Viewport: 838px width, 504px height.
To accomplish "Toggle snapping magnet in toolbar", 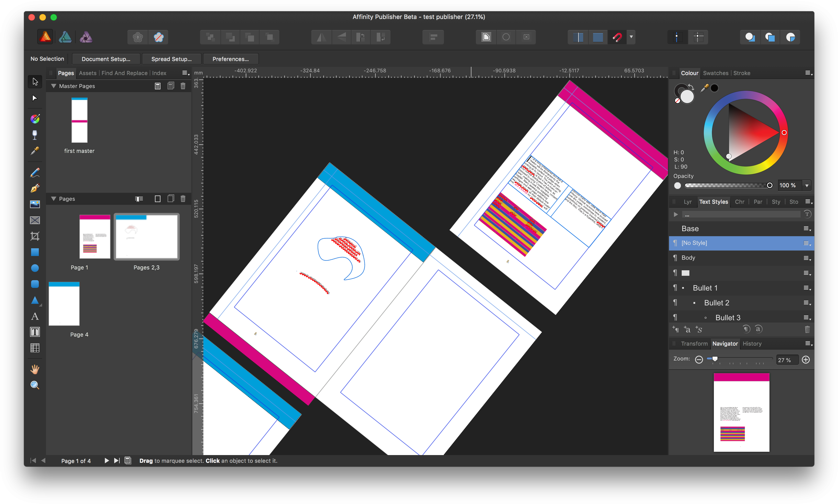I will tap(617, 37).
